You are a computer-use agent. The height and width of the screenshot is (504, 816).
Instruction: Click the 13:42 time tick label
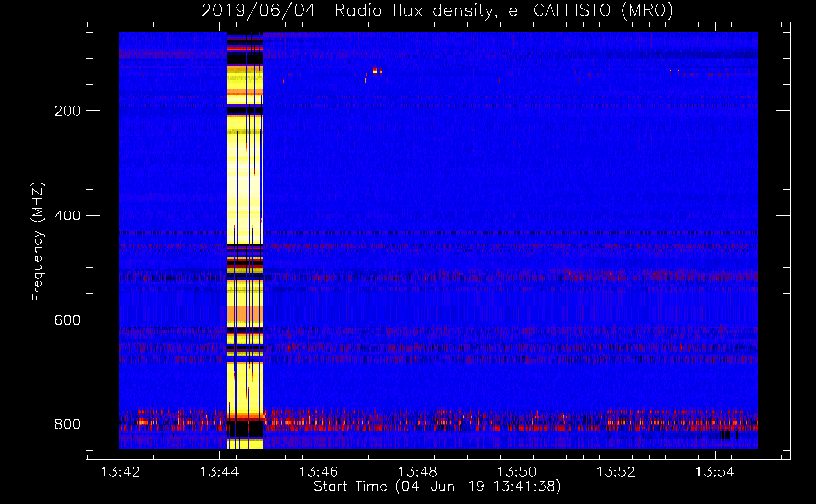tap(120, 472)
